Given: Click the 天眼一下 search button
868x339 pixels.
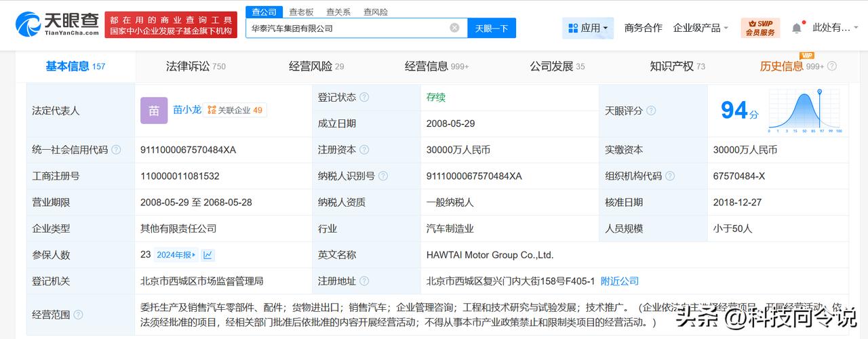Looking at the screenshot, I should pyautogui.click(x=492, y=28).
